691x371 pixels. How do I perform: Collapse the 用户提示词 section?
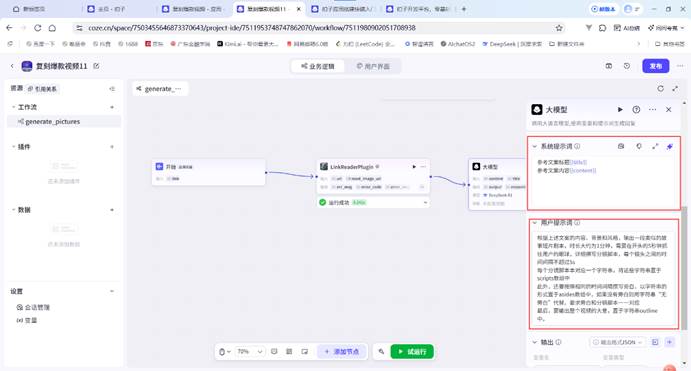pos(535,223)
